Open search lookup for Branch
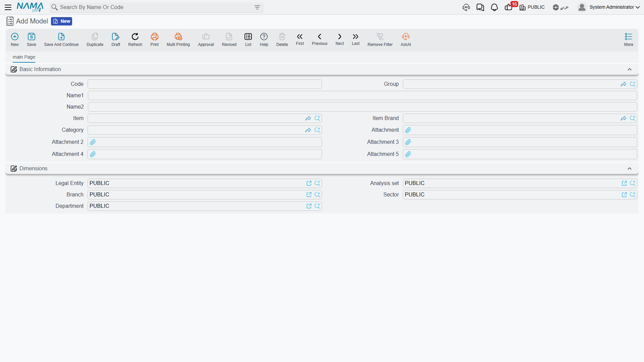 pos(317,195)
